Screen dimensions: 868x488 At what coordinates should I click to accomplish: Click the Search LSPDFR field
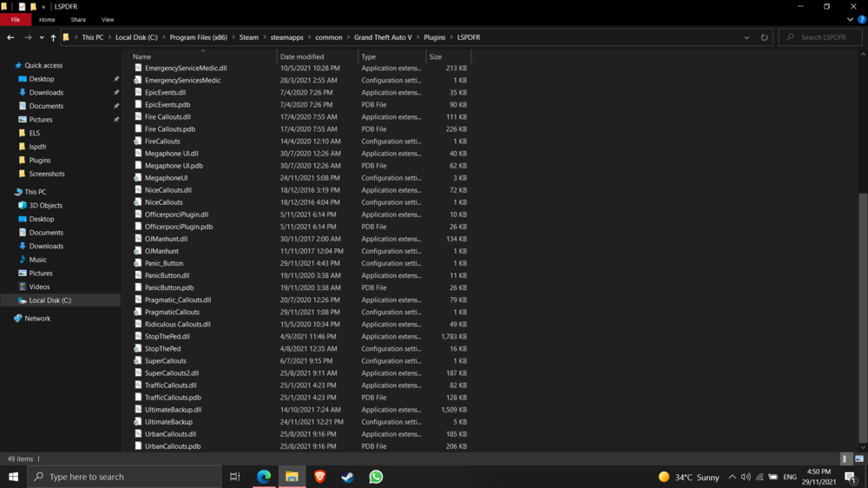pos(820,37)
